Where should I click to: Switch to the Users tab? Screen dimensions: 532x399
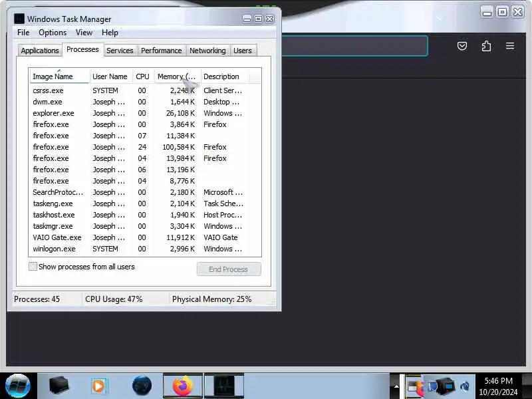tap(243, 51)
